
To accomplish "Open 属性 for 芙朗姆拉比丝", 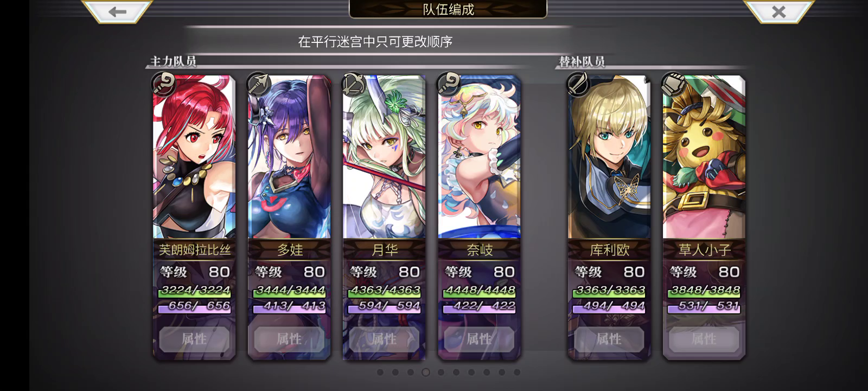I will [x=194, y=339].
